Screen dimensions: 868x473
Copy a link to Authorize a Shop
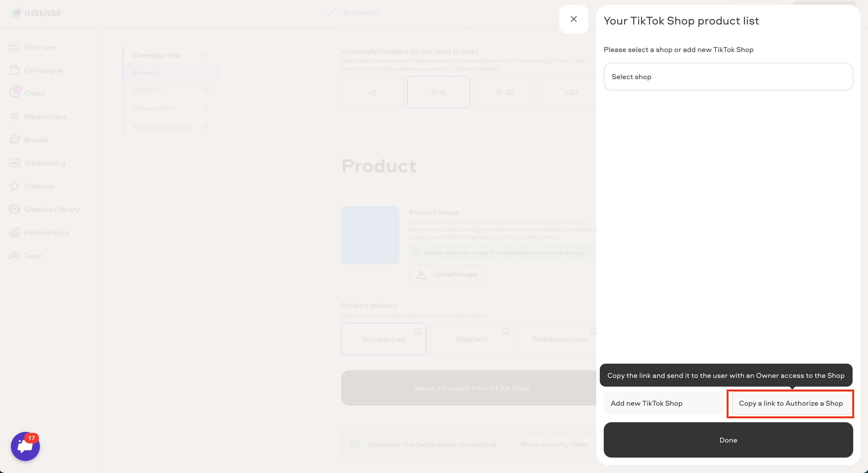pos(790,403)
